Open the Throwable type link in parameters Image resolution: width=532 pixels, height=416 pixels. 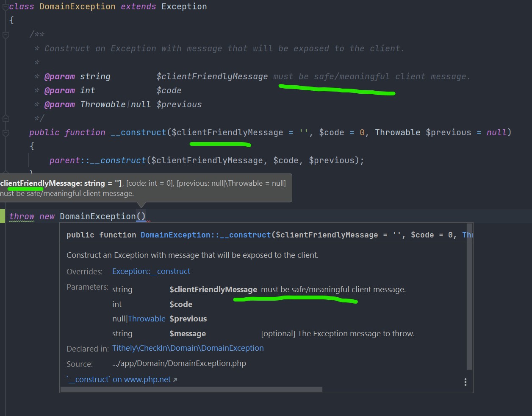click(x=147, y=319)
